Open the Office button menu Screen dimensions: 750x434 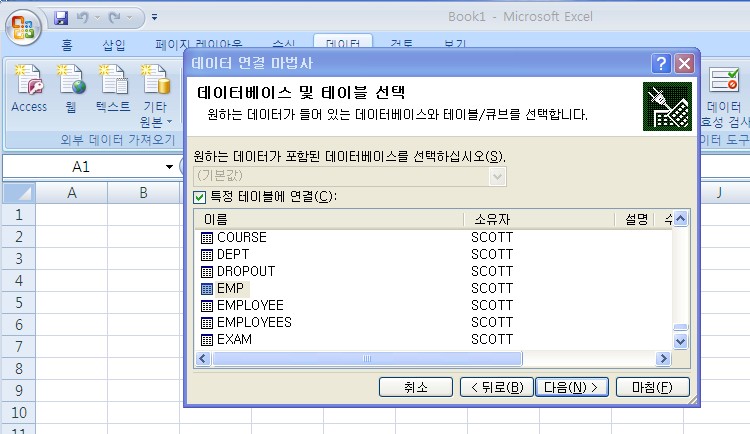pyautogui.click(x=23, y=27)
